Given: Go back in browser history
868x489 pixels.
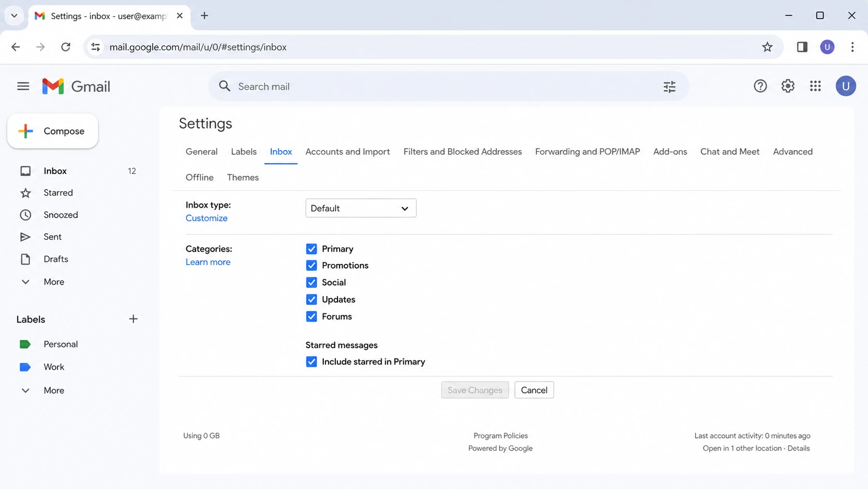Looking at the screenshot, I should [x=16, y=47].
